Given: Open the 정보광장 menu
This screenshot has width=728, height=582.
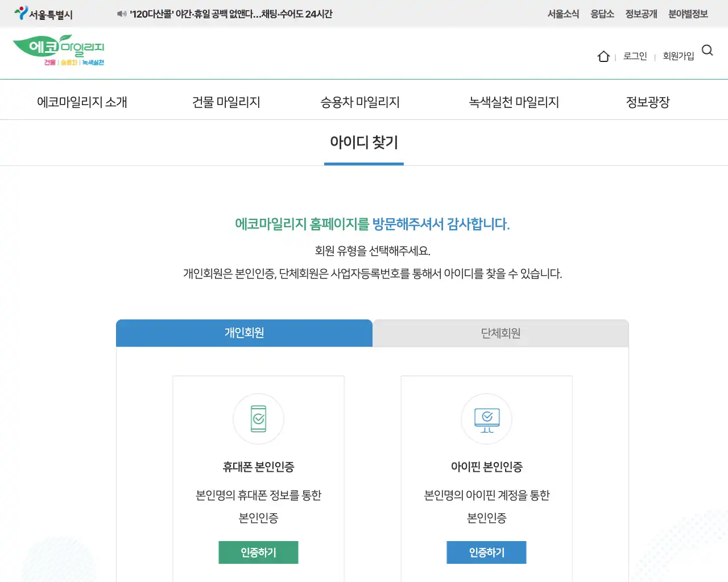Looking at the screenshot, I should pos(648,102).
